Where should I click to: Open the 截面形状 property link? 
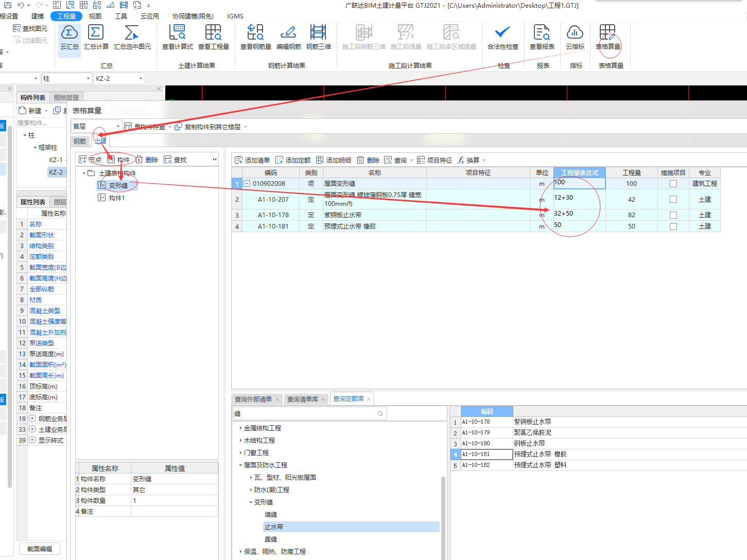[x=42, y=235]
